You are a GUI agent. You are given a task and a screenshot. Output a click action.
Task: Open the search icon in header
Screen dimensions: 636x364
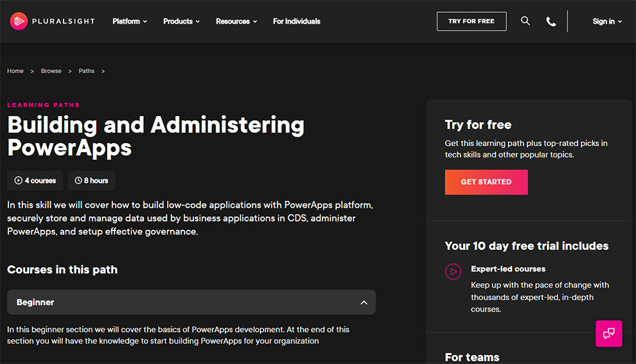click(x=526, y=21)
